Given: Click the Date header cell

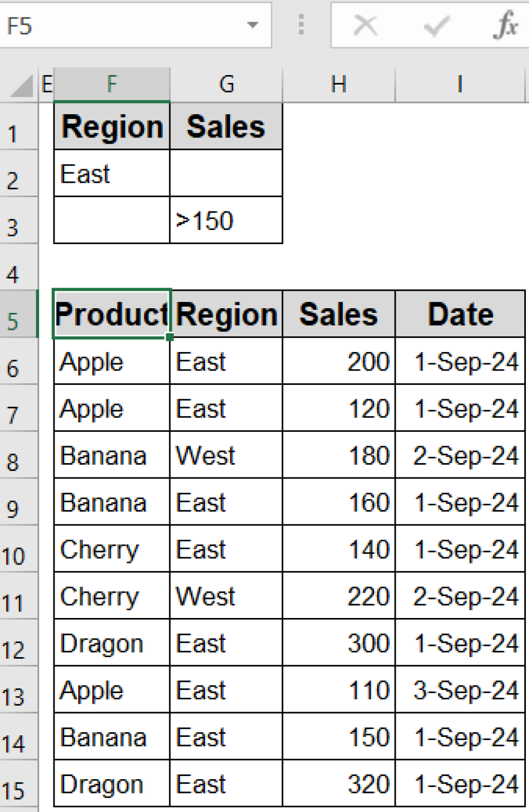Looking at the screenshot, I should (x=460, y=315).
